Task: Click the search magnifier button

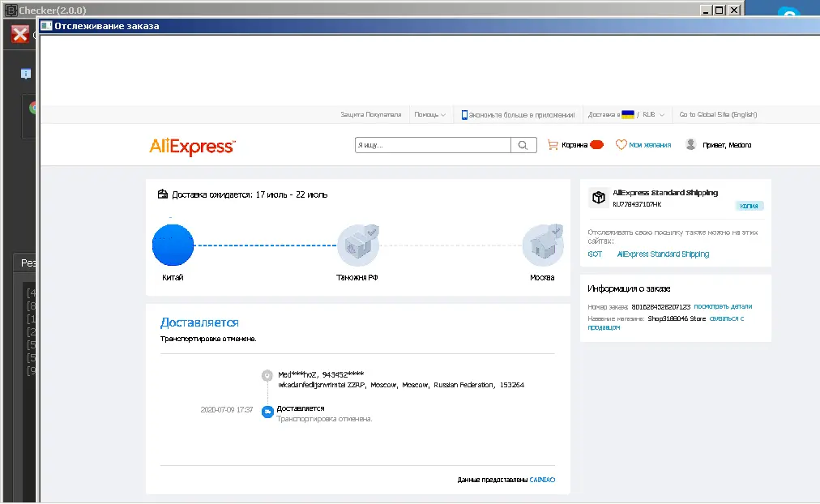Action: [x=523, y=145]
